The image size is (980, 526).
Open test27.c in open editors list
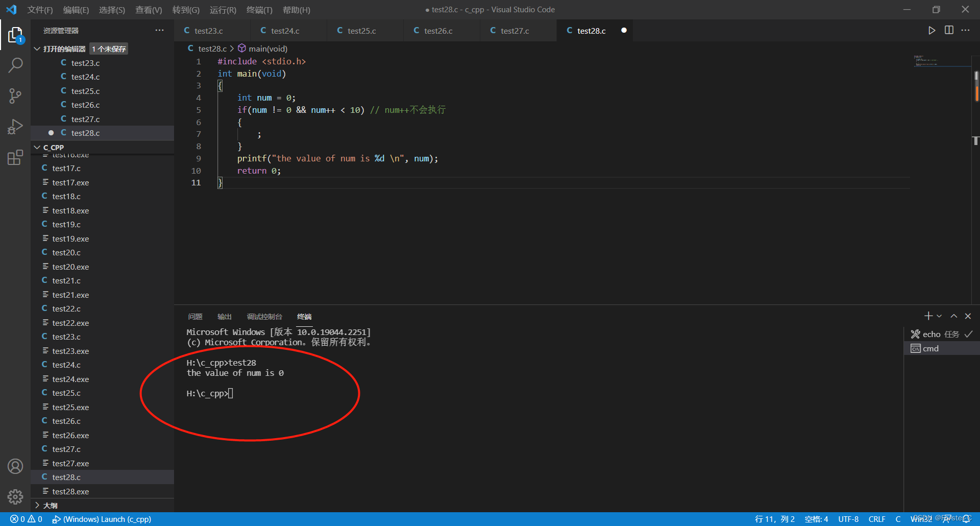click(x=102, y=119)
